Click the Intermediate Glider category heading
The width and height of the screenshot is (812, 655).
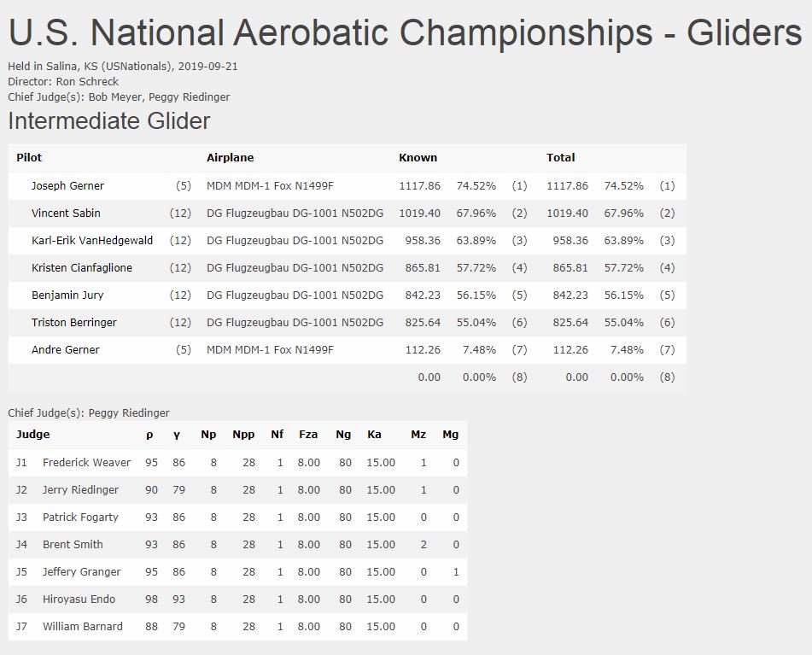pyautogui.click(x=109, y=121)
